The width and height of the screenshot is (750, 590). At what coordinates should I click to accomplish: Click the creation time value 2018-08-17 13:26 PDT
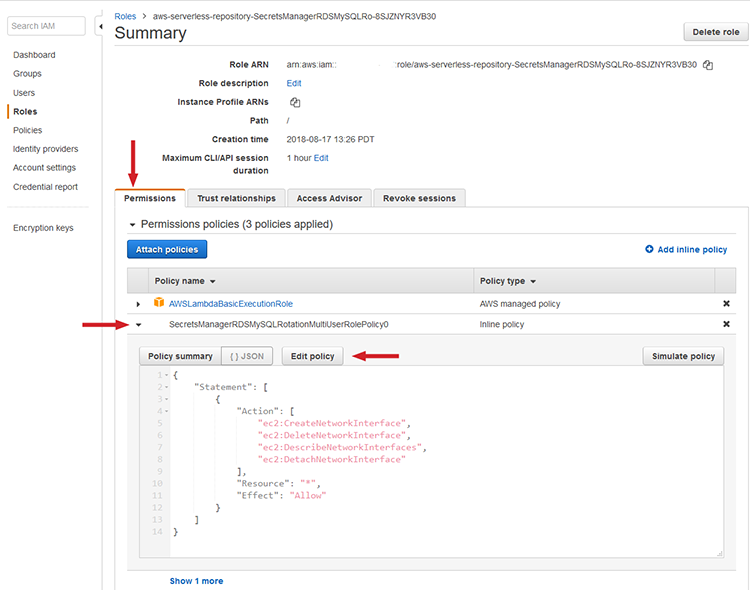coord(330,139)
